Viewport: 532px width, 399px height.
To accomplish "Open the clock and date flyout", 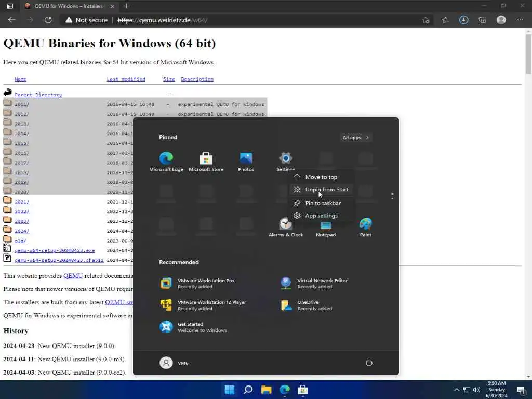I will point(497,390).
